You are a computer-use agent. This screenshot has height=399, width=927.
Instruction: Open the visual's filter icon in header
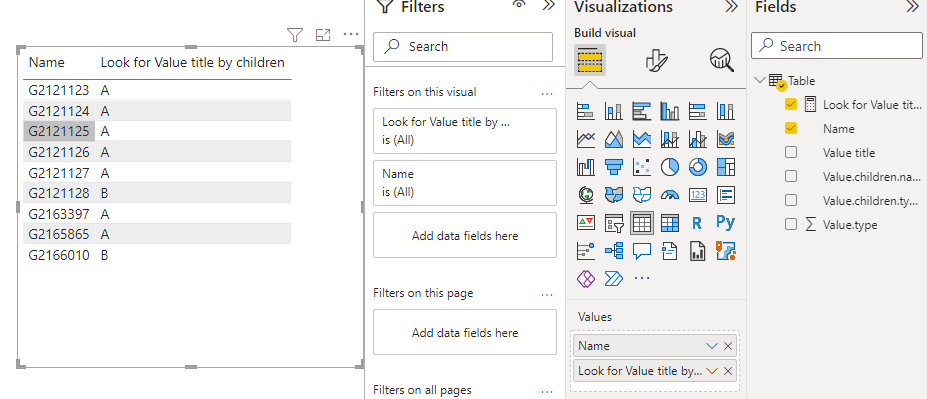294,35
